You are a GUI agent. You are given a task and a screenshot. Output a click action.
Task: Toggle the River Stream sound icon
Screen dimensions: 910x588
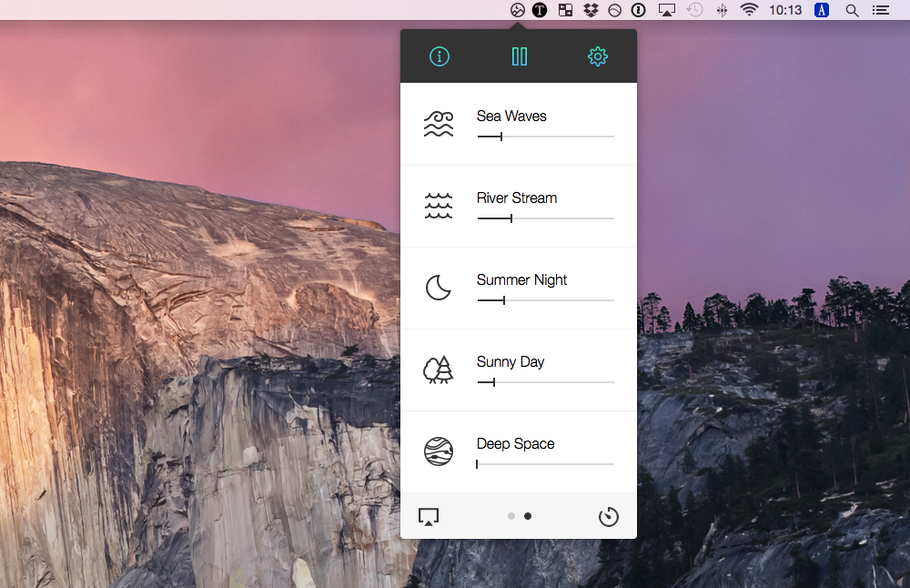point(439,206)
